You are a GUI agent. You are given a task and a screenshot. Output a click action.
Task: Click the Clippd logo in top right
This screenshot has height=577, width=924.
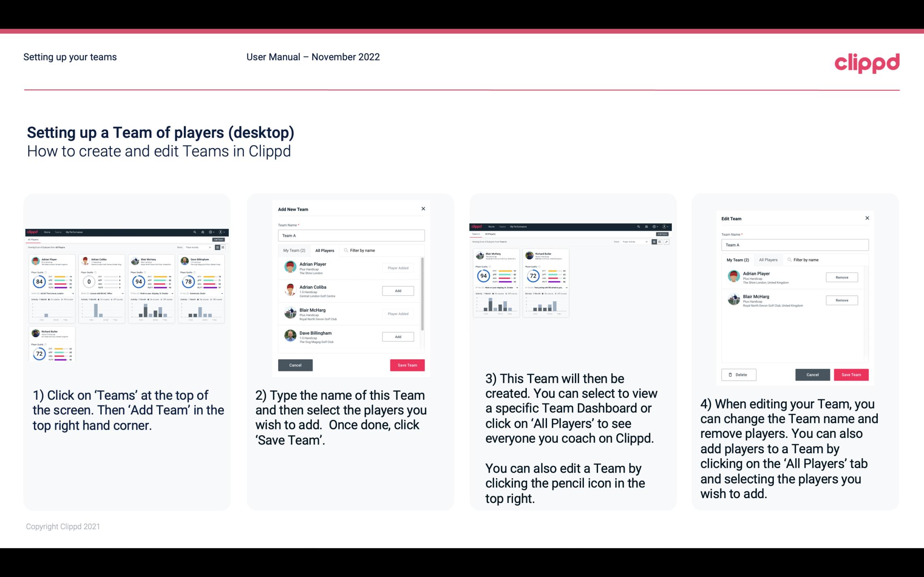coord(867,62)
